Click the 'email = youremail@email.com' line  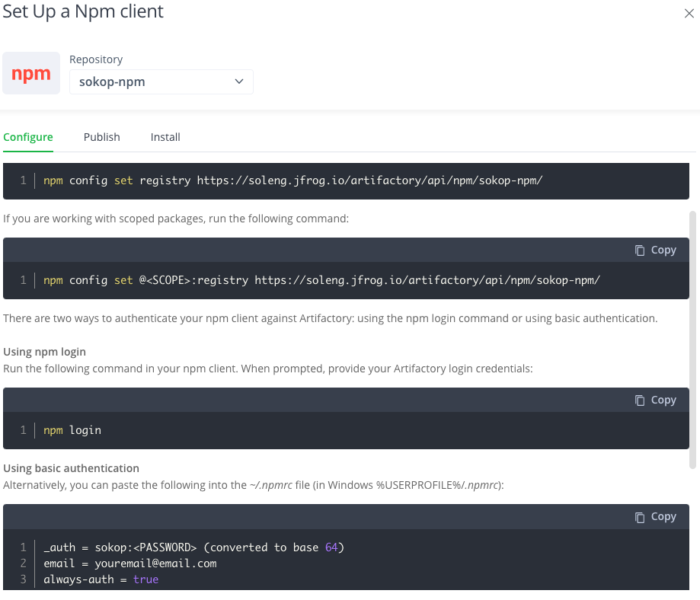tap(130, 563)
